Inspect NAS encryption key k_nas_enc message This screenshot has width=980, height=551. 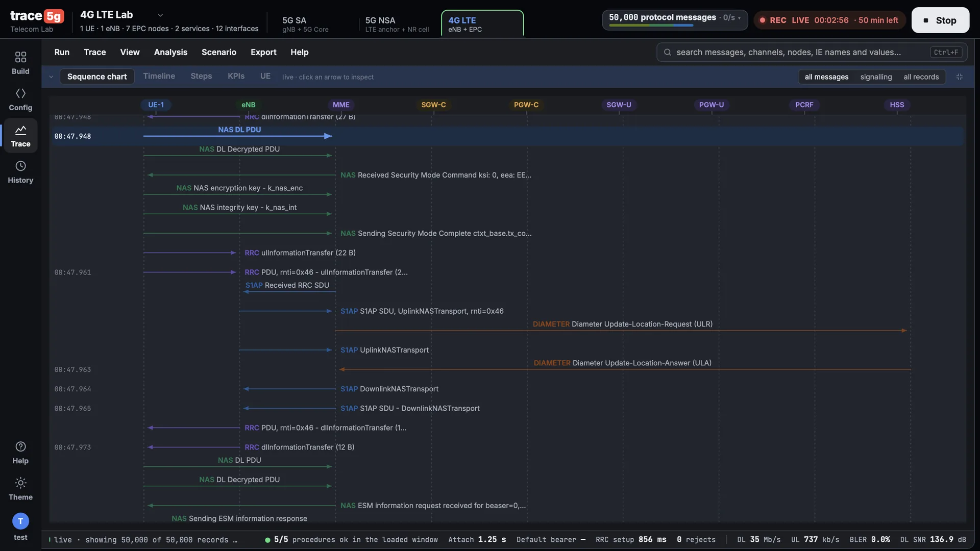tap(239, 188)
